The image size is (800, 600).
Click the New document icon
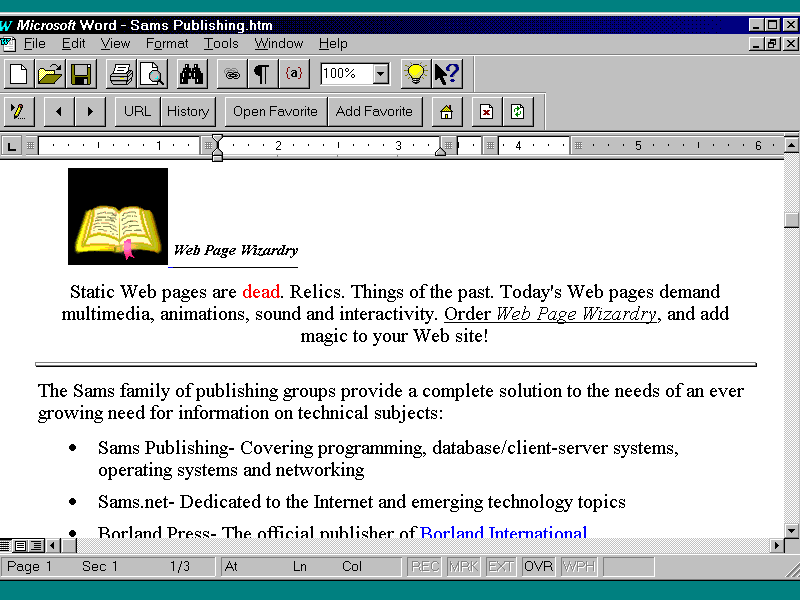pyautogui.click(x=18, y=74)
